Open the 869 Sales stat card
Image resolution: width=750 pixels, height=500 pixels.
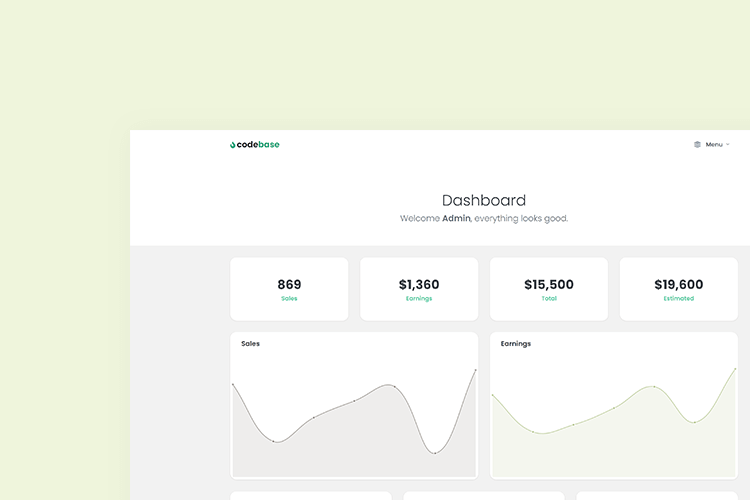289,289
